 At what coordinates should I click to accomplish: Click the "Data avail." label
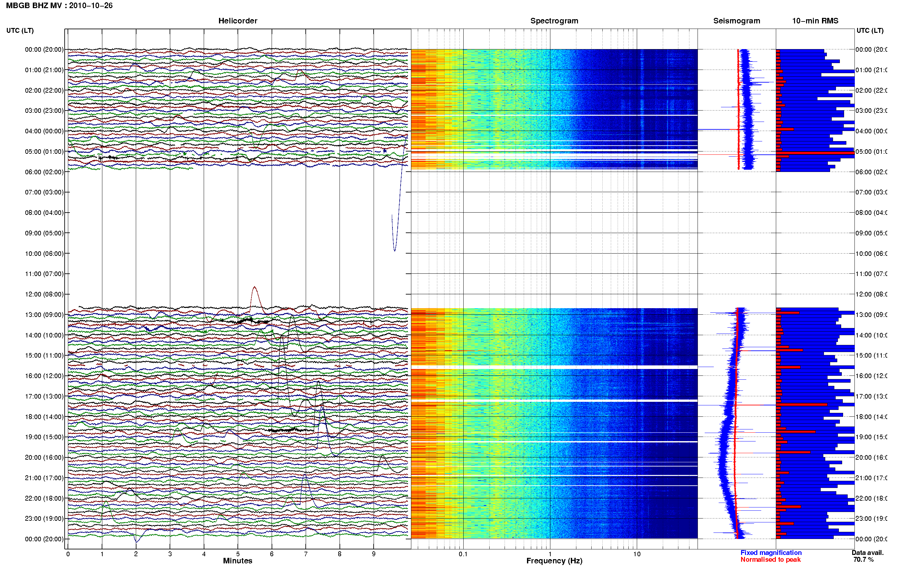[x=868, y=553]
